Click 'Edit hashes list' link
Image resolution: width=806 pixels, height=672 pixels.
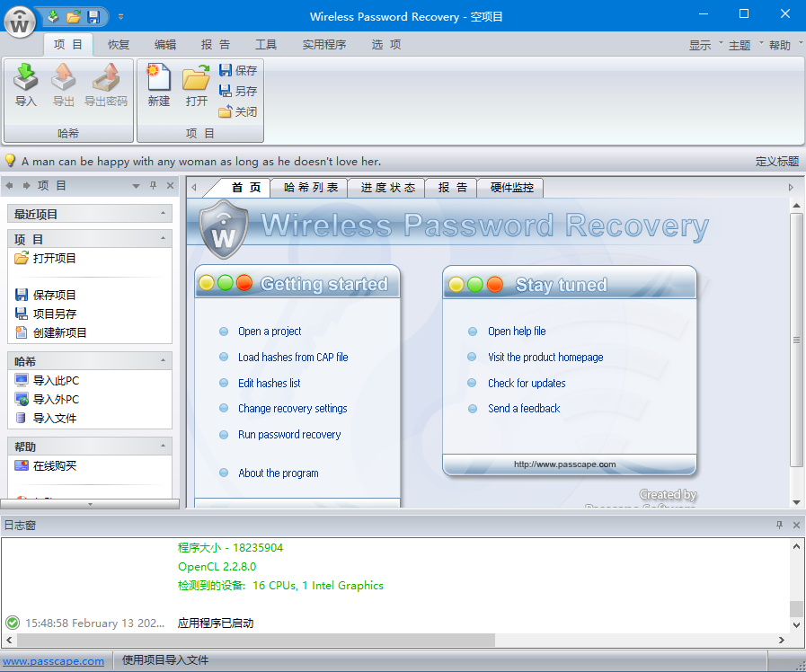(x=269, y=383)
